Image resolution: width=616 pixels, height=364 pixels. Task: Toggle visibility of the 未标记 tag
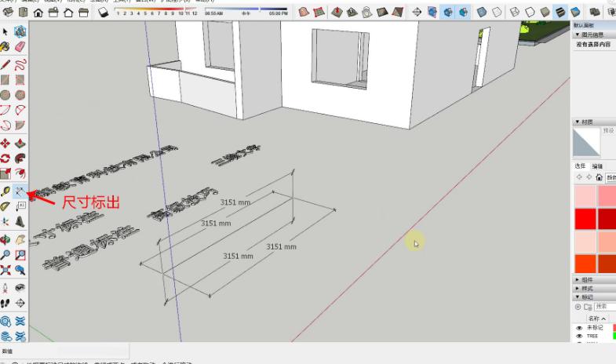pos(580,327)
